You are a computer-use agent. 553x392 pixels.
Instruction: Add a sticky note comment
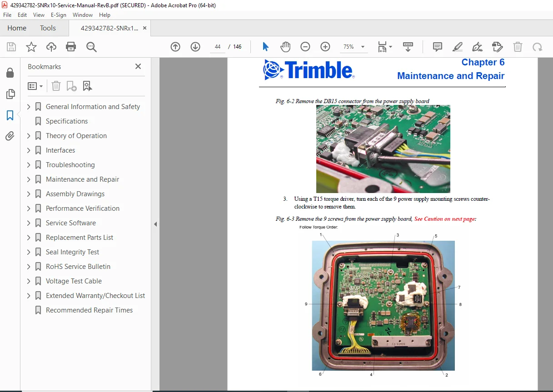tap(438, 47)
